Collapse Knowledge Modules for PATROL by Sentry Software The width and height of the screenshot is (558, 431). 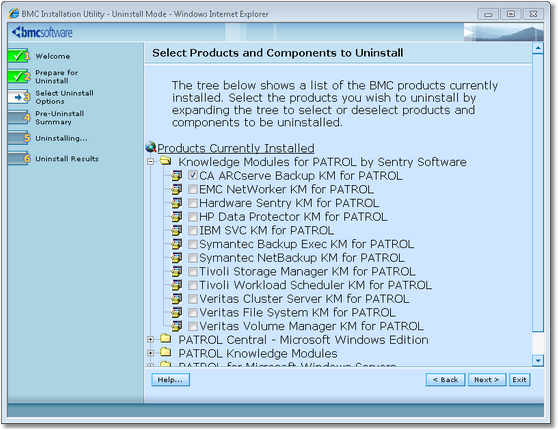(x=151, y=162)
